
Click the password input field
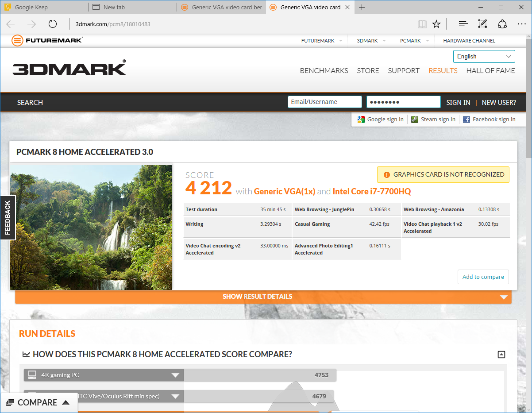(404, 102)
